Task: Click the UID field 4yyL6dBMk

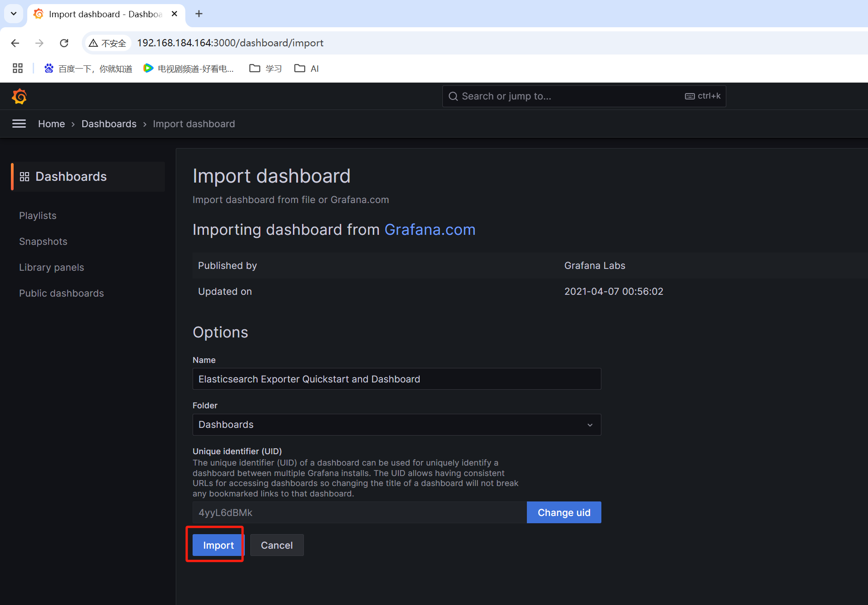Action: point(359,513)
